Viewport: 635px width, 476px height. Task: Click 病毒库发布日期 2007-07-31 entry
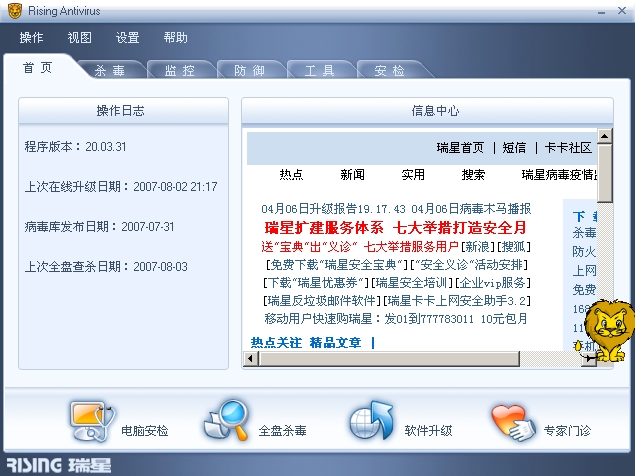[x=99, y=226]
